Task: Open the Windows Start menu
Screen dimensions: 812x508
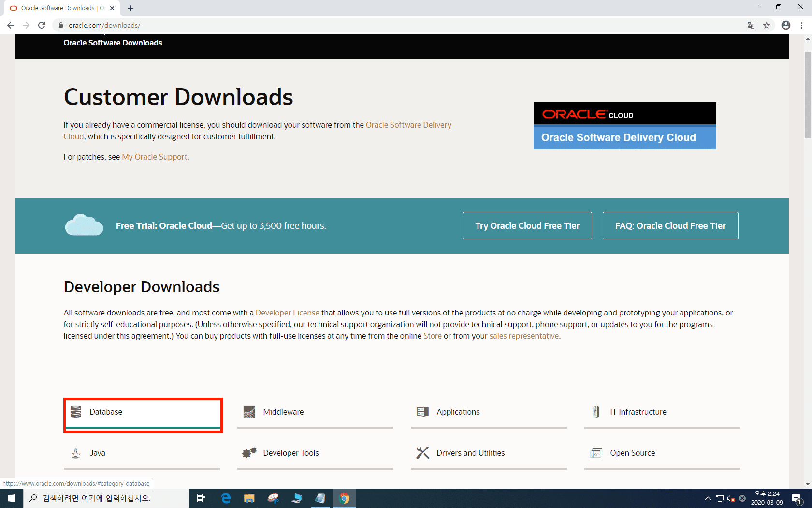Action: point(12,498)
